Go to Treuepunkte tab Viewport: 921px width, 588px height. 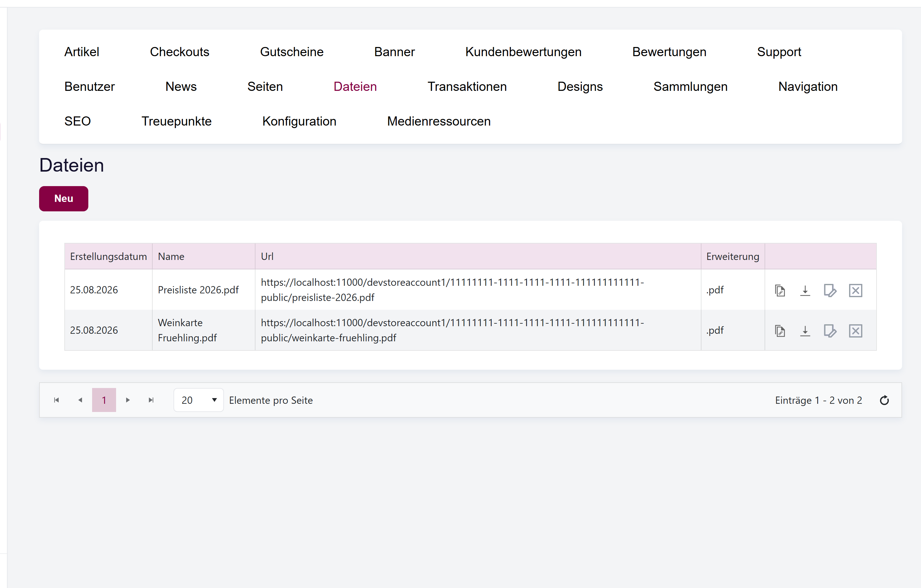[176, 121]
